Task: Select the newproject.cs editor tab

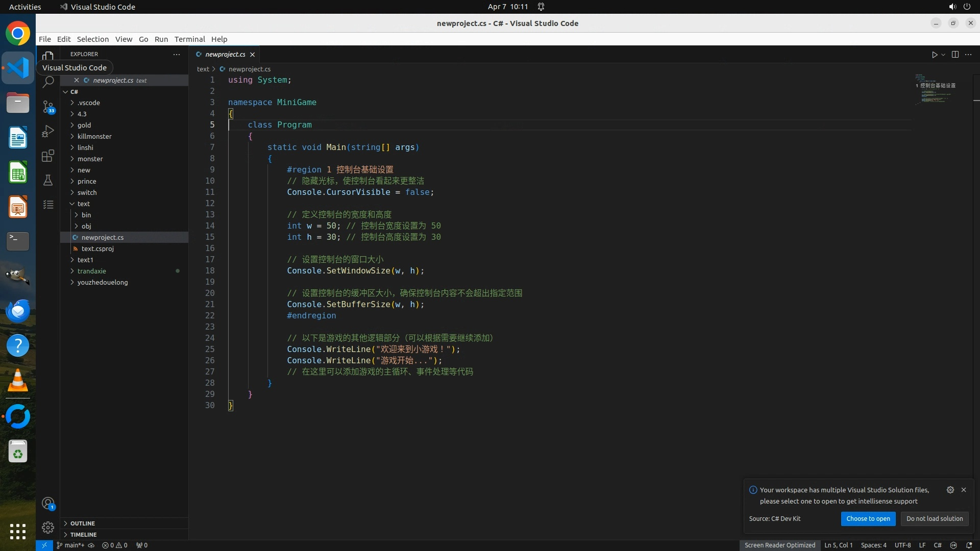Action: click(x=225, y=55)
